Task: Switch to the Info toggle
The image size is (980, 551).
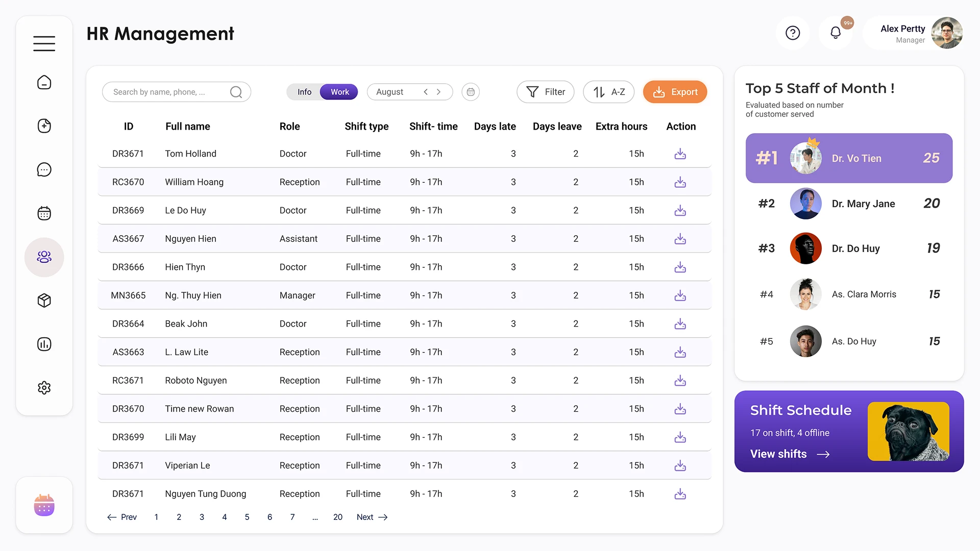Action: pyautogui.click(x=304, y=92)
